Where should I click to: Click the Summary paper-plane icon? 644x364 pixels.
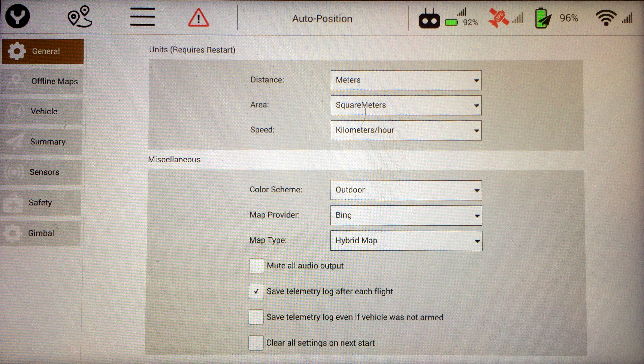pos(15,142)
